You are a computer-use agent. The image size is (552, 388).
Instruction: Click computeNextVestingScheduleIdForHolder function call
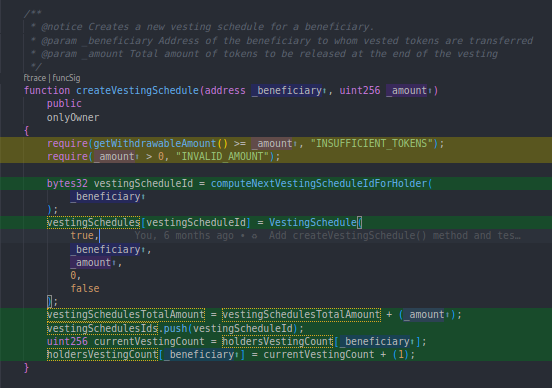[319, 183]
